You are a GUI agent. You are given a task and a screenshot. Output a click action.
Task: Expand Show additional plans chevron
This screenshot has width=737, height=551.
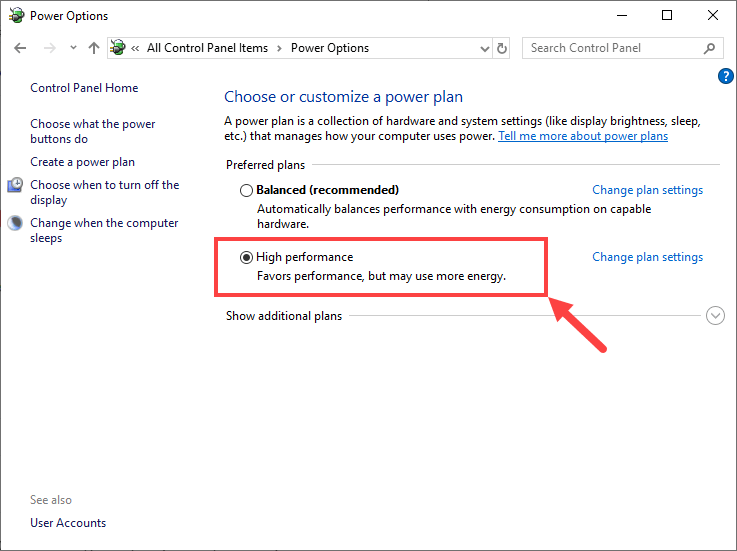coord(715,315)
